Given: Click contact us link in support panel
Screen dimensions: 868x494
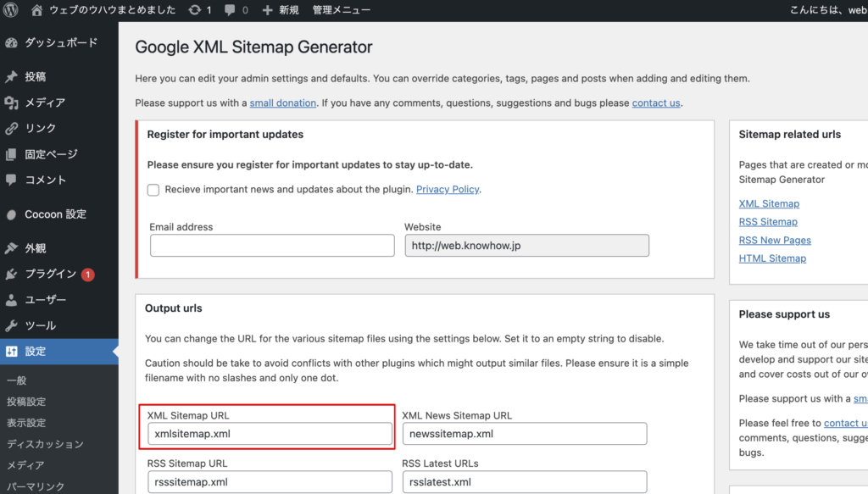Looking at the screenshot, I should (x=846, y=423).
